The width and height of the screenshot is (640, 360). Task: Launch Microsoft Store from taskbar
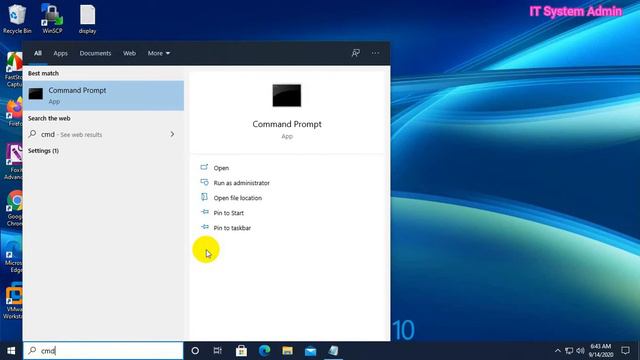point(241,351)
